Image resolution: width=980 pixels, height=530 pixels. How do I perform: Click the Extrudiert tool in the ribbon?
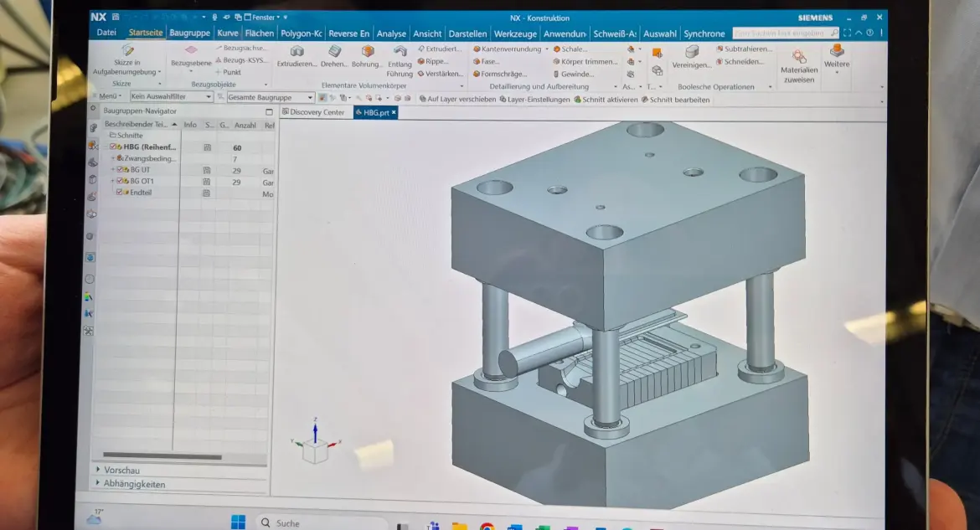pos(440,49)
